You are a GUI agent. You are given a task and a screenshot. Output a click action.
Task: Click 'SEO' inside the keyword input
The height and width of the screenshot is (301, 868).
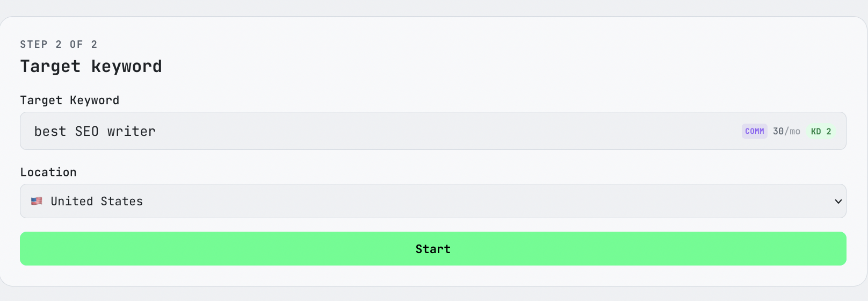(86, 131)
